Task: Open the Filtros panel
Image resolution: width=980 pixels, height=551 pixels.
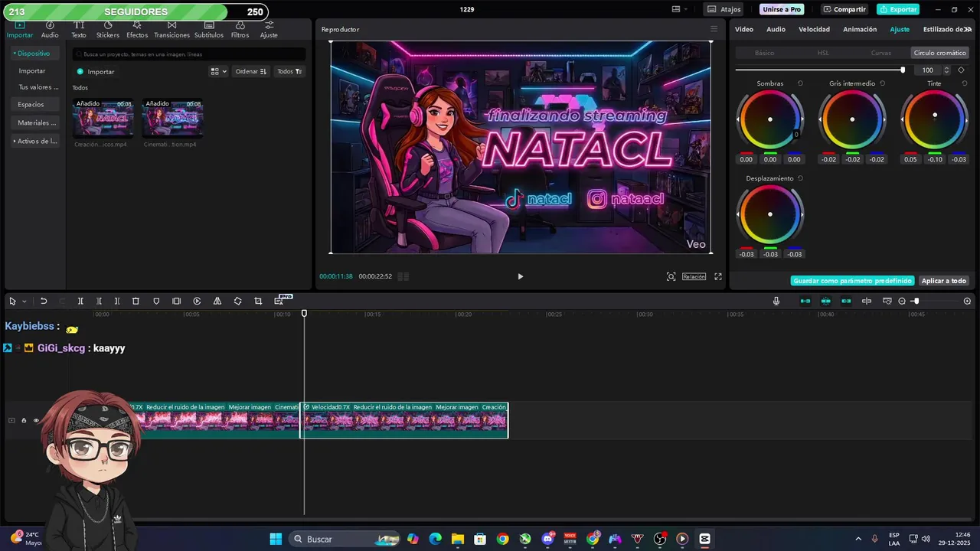Action: click(x=240, y=30)
